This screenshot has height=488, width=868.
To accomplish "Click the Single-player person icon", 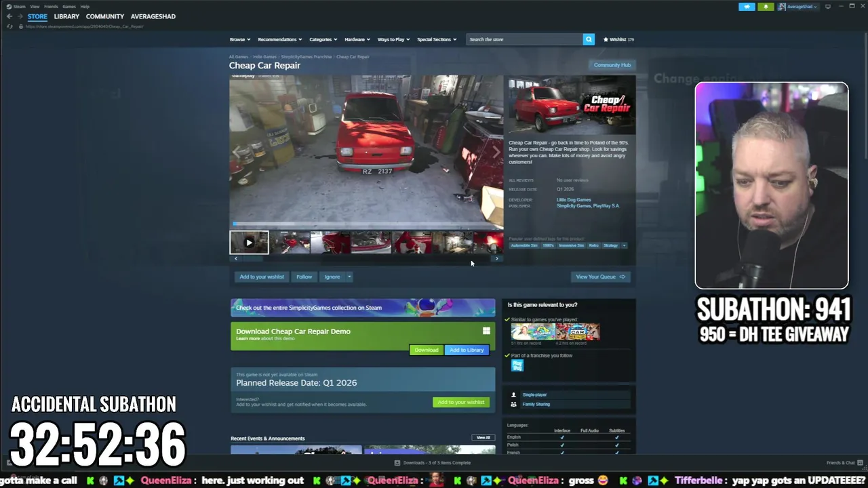I will tap(513, 394).
